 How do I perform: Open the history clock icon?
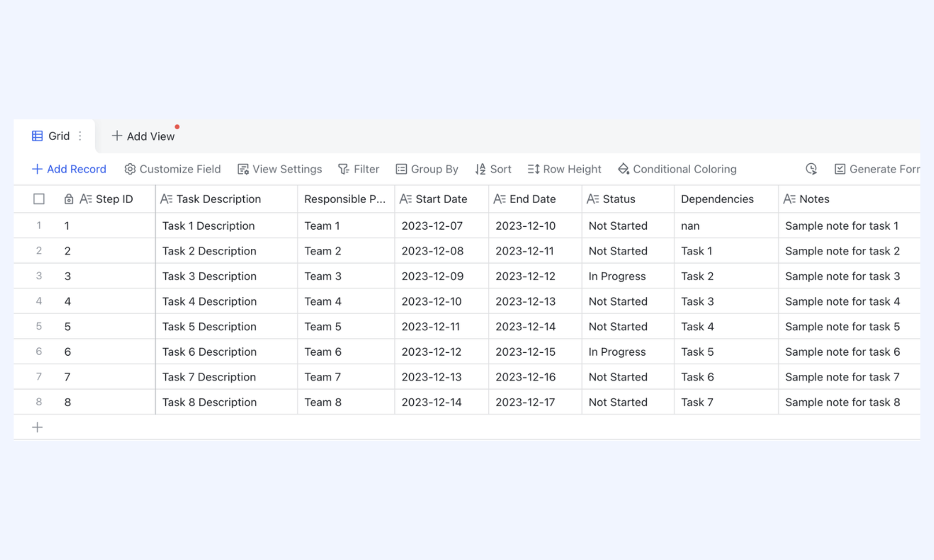pos(811,169)
